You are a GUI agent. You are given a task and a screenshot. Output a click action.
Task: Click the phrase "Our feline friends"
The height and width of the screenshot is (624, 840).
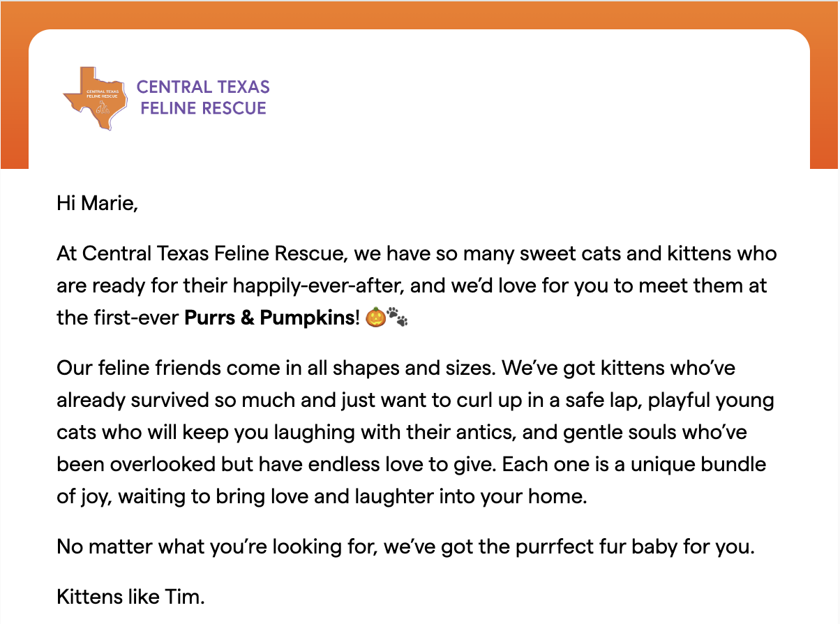click(x=128, y=367)
